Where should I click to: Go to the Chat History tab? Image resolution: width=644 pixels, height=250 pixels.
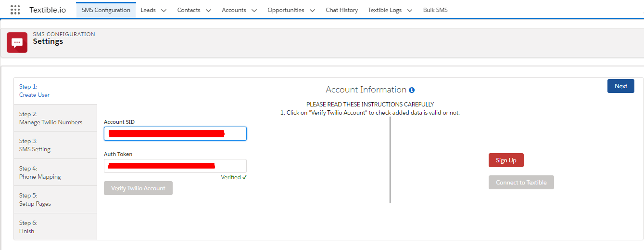tap(341, 10)
